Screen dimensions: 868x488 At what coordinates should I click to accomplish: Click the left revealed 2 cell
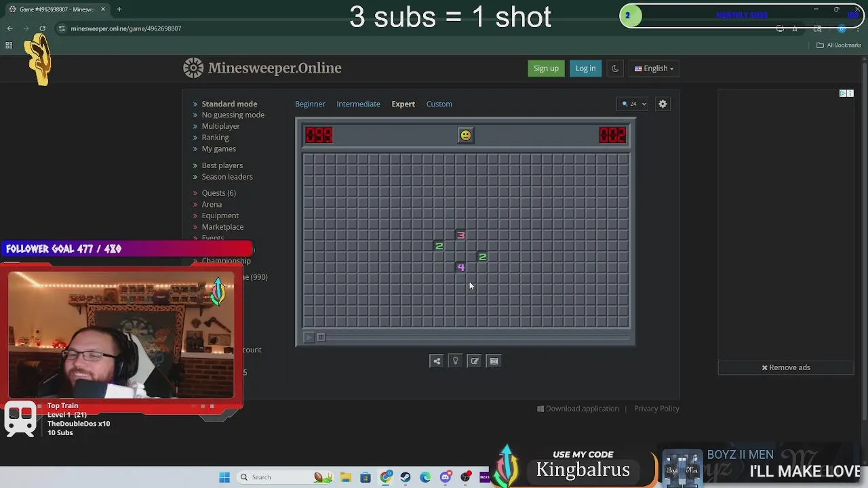pos(439,246)
